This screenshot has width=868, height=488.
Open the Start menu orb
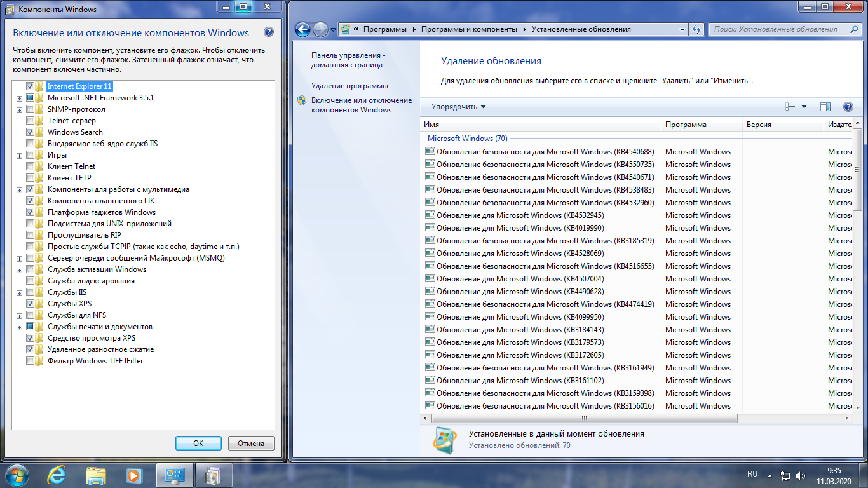[18, 475]
